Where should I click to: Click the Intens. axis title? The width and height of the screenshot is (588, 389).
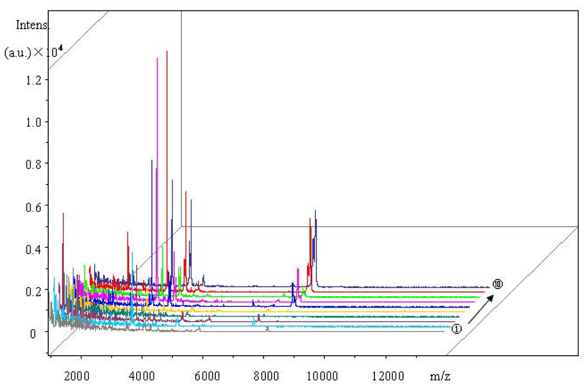32,25
